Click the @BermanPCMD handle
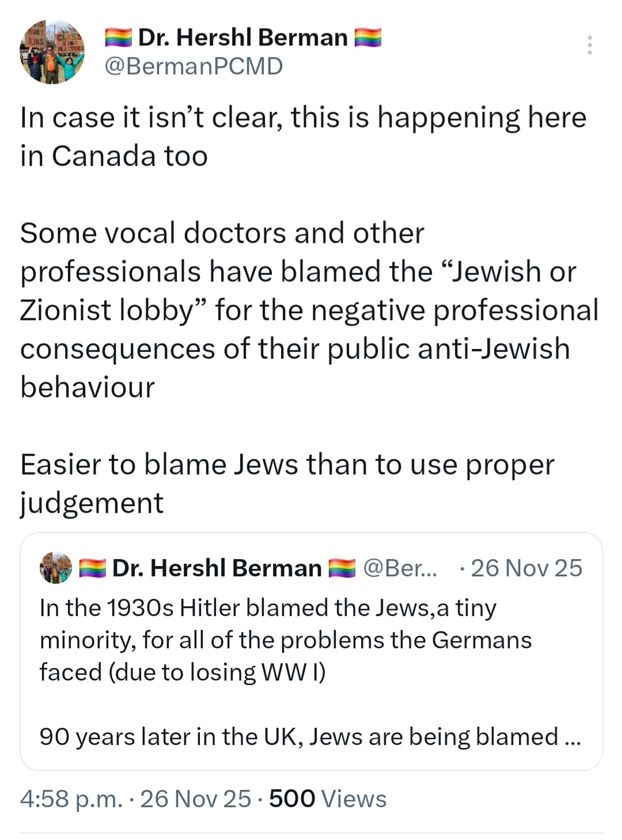622x840 pixels. coord(194,66)
